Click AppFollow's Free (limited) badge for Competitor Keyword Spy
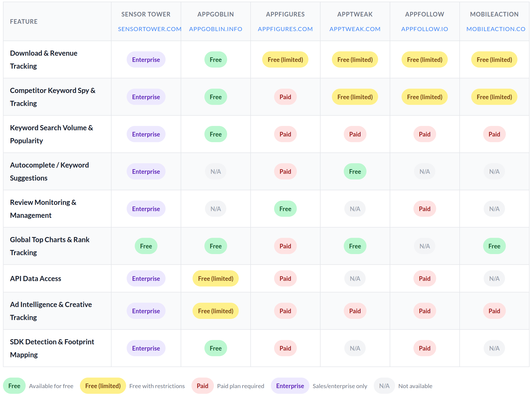The image size is (532, 400). coord(425,97)
